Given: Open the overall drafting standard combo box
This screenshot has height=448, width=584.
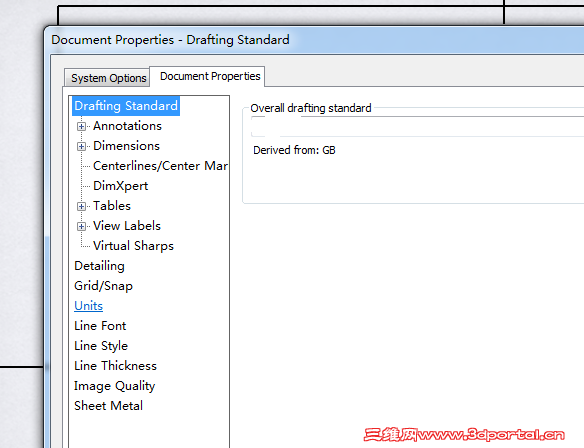Looking at the screenshot, I should (x=417, y=127).
